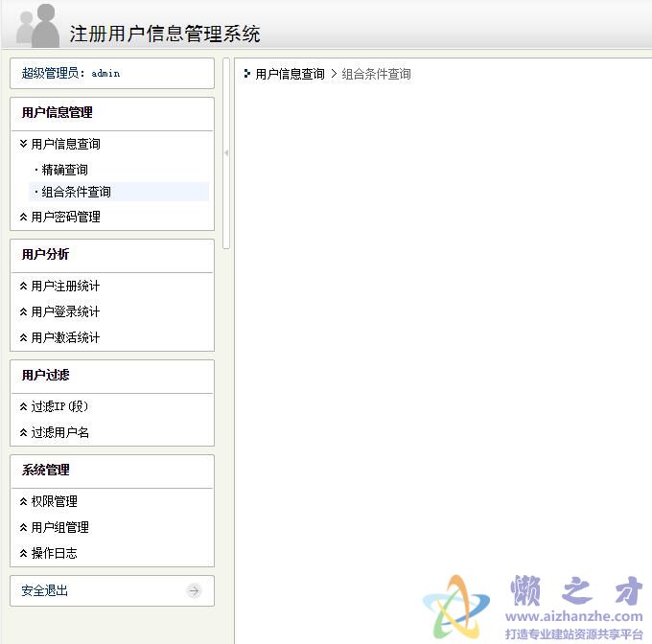Screen dimensions: 652x644
Task: Open 精确查询 submenu item
Action: 64,170
